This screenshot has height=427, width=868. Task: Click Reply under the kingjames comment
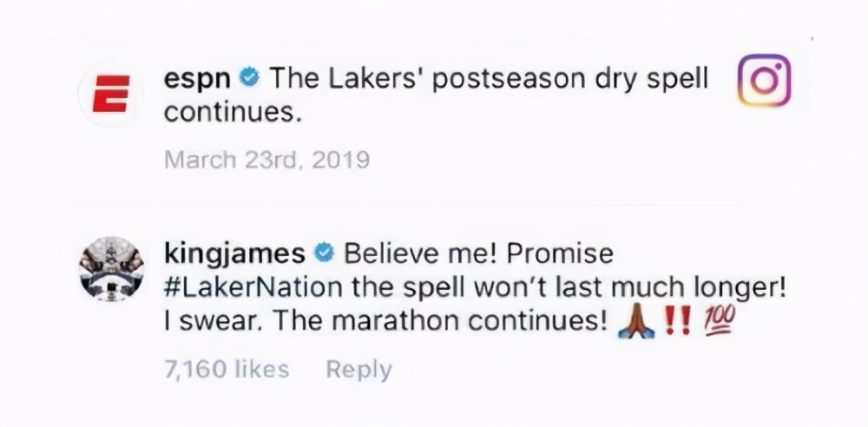point(358,370)
